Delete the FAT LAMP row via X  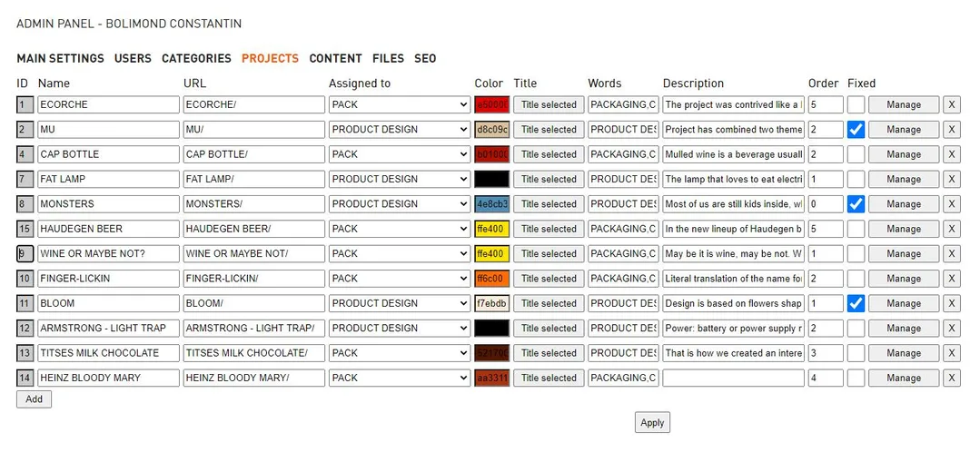pos(951,179)
